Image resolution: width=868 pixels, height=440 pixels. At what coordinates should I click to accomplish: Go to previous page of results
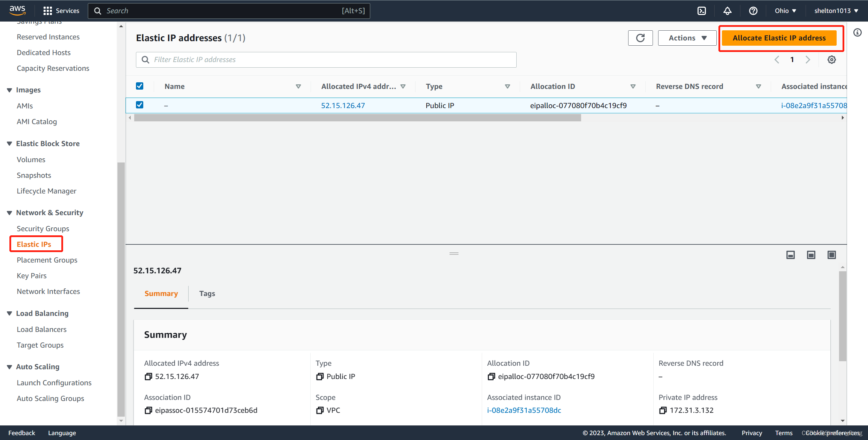[777, 60]
